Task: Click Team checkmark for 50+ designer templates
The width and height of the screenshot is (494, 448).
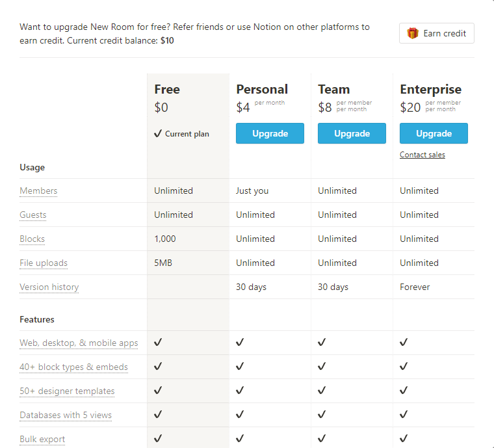Action: (322, 390)
